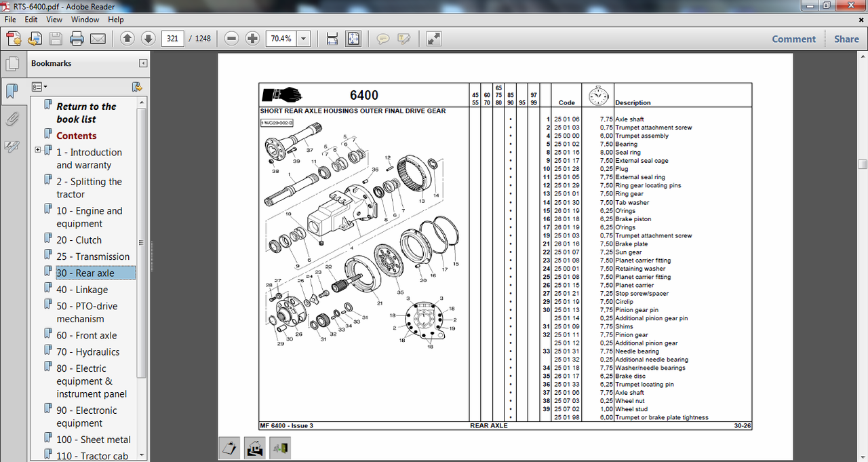Click 'Return to the book list' bookmark
868x462 pixels.
[x=86, y=113]
